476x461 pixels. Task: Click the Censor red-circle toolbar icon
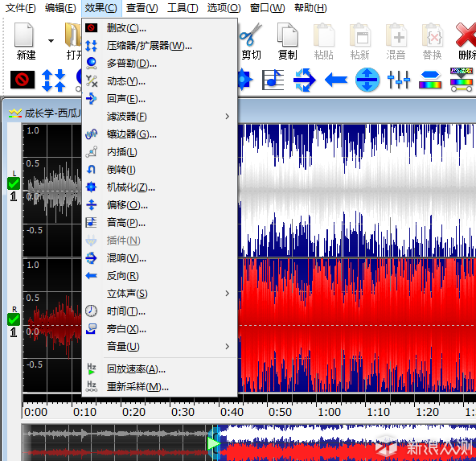tap(23, 80)
